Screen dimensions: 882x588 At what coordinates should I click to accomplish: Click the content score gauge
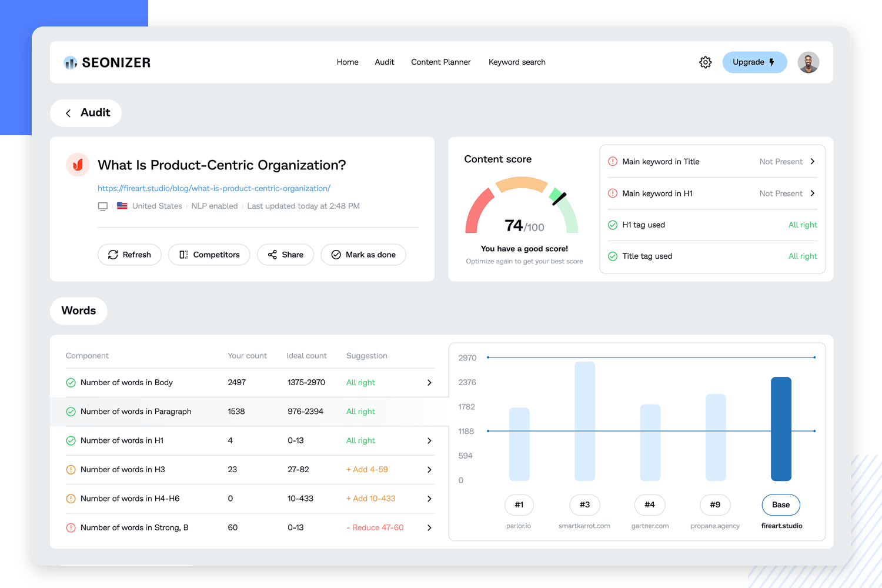click(x=522, y=205)
